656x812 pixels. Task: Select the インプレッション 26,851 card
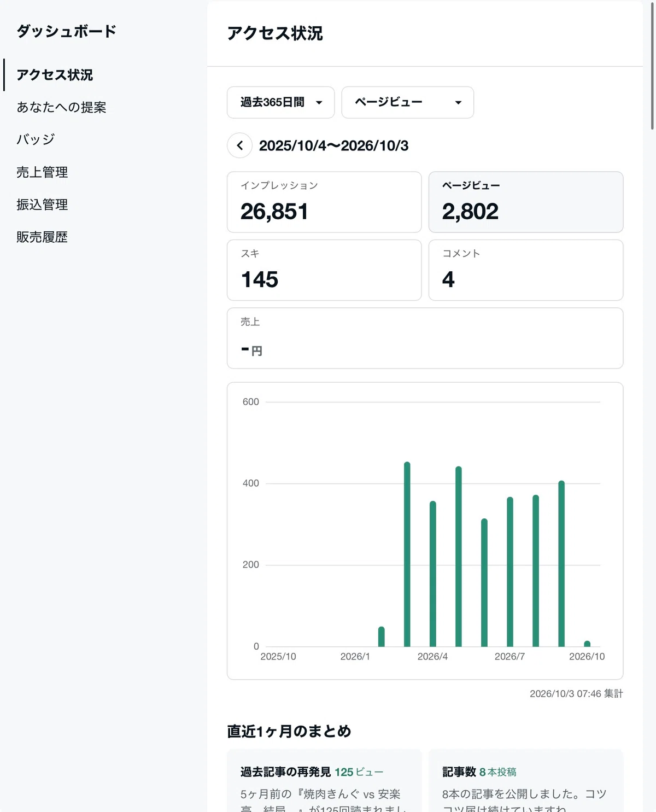pos(324,202)
